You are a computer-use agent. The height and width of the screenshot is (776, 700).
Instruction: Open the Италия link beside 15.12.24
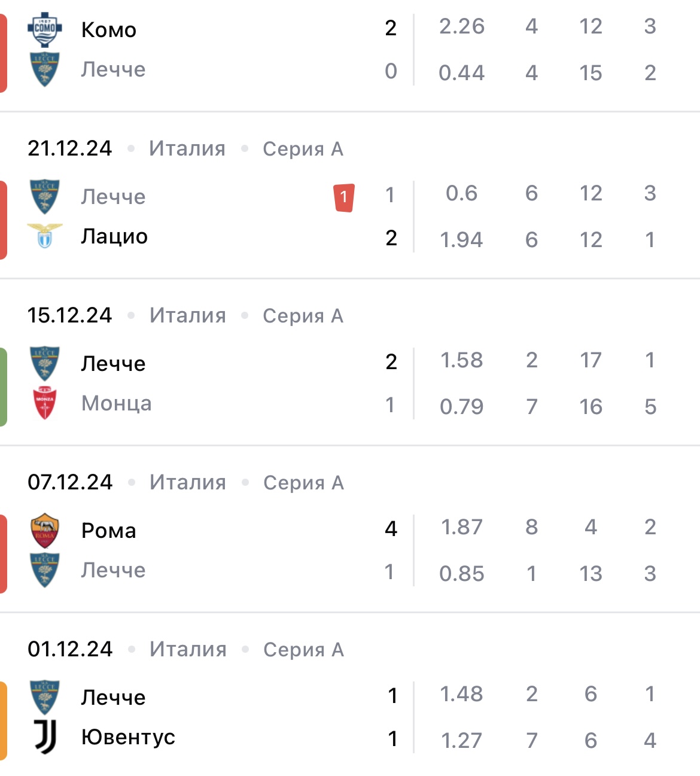tap(188, 315)
